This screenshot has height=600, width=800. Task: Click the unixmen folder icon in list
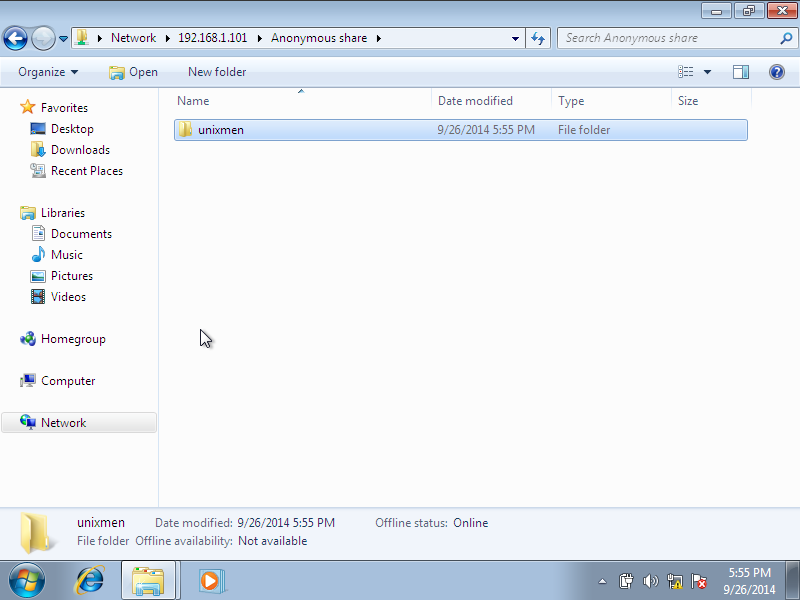(185, 130)
